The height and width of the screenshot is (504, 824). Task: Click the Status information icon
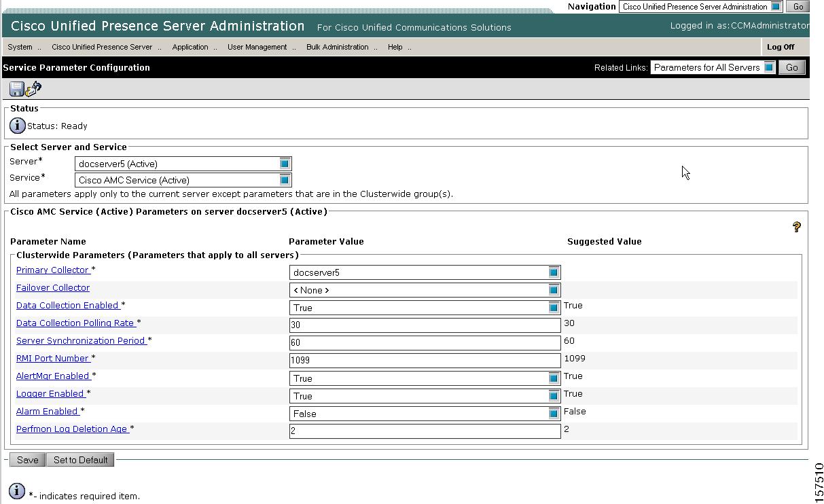18,126
